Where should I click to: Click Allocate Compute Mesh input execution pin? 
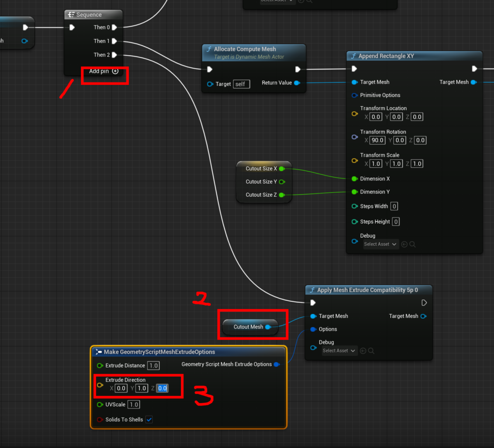point(209,69)
